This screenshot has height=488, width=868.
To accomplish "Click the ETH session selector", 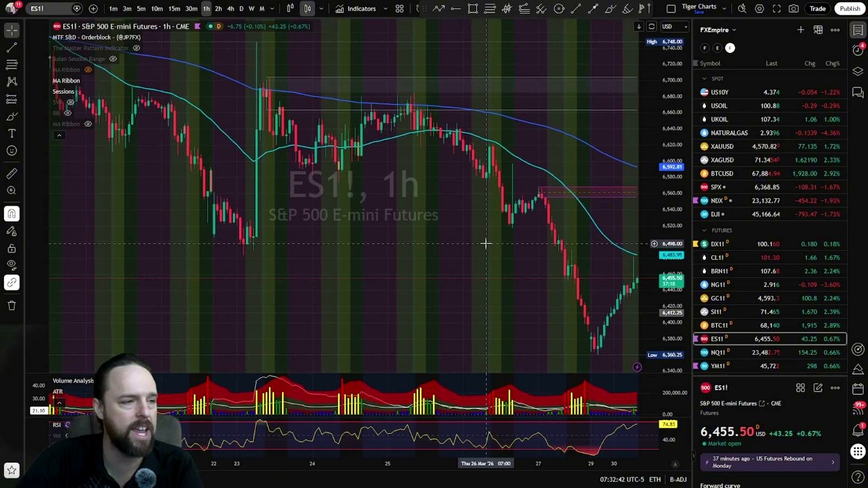I will [655, 479].
